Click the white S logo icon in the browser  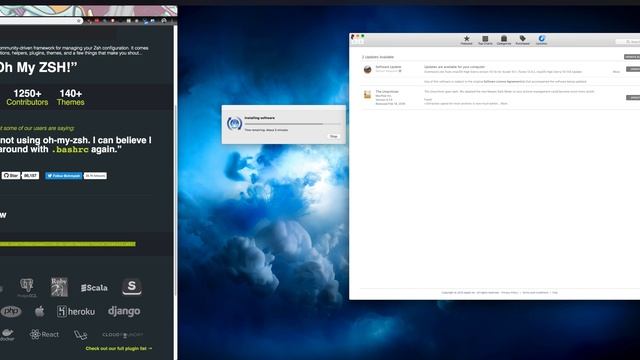[131, 287]
